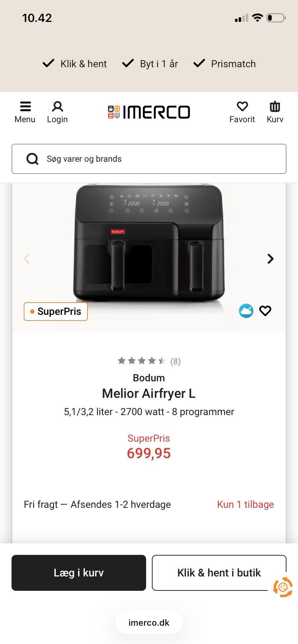This screenshot has width=298, height=644.
Task: Tap the Login user icon
Action: [57, 107]
